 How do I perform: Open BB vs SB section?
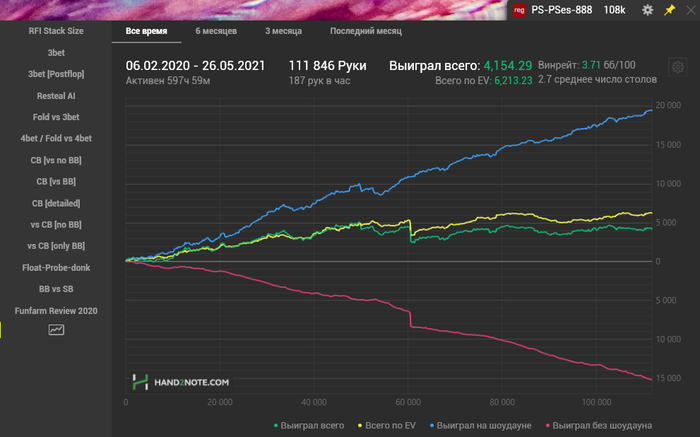56,289
